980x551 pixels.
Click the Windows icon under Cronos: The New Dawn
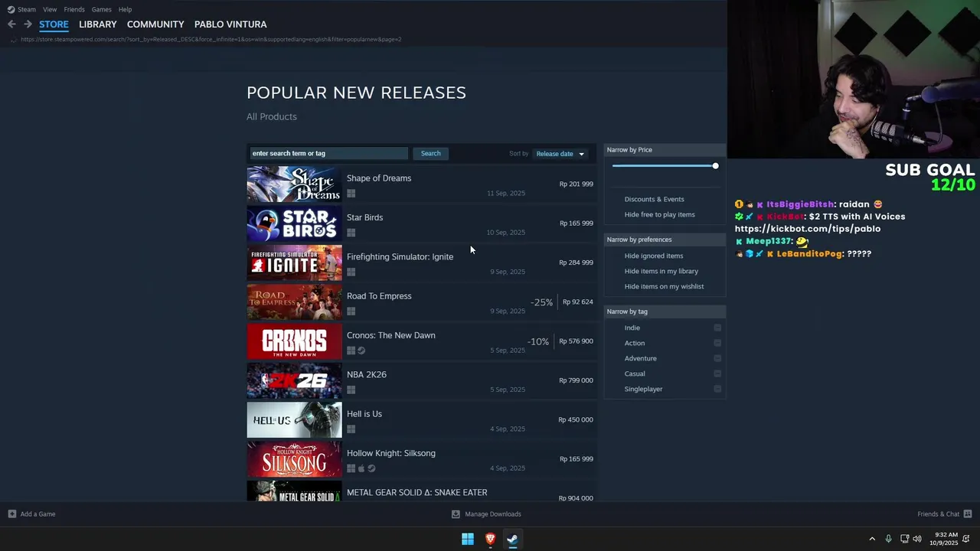click(x=351, y=350)
